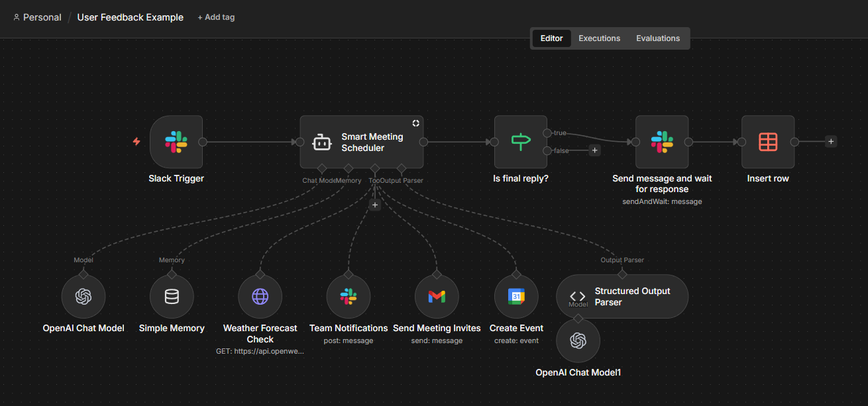Click the Add tag link
The height and width of the screenshot is (406, 868).
tap(216, 17)
